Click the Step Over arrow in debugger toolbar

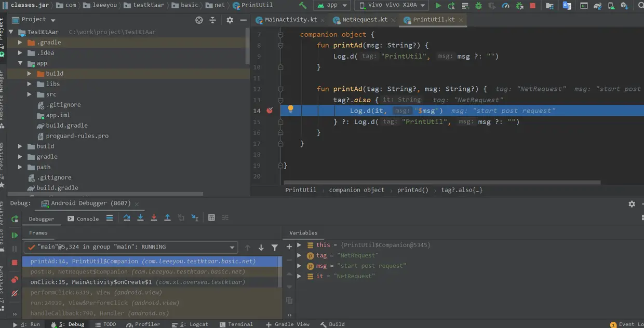127,217
